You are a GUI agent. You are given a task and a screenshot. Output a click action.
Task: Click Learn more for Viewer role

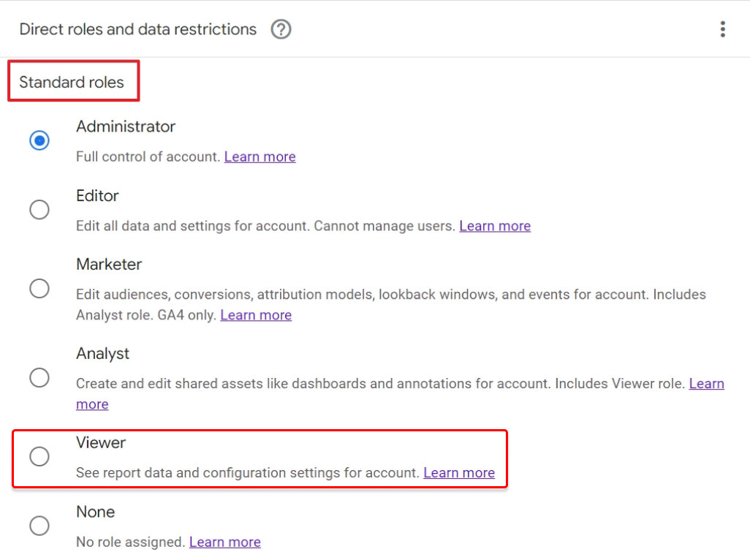click(459, 473)
